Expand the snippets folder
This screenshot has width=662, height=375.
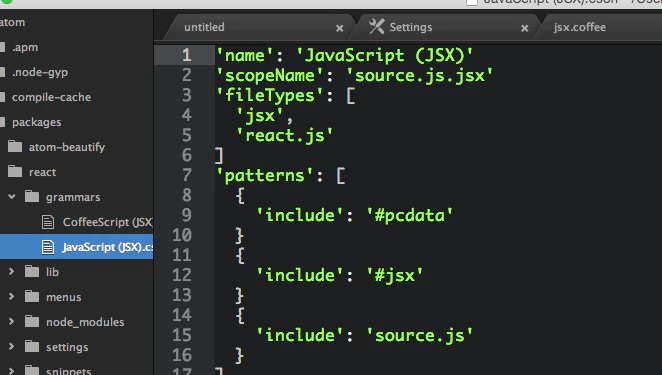(11, 371)
